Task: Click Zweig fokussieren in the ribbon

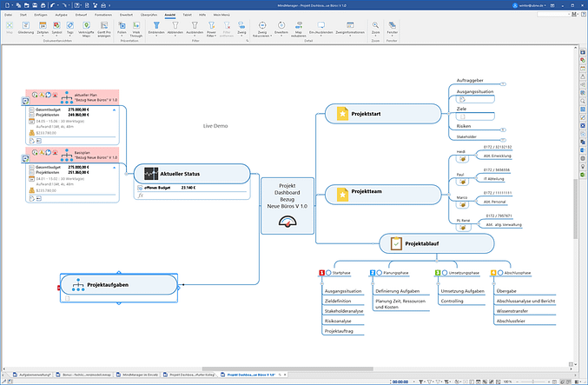Action: click(262, 29)
